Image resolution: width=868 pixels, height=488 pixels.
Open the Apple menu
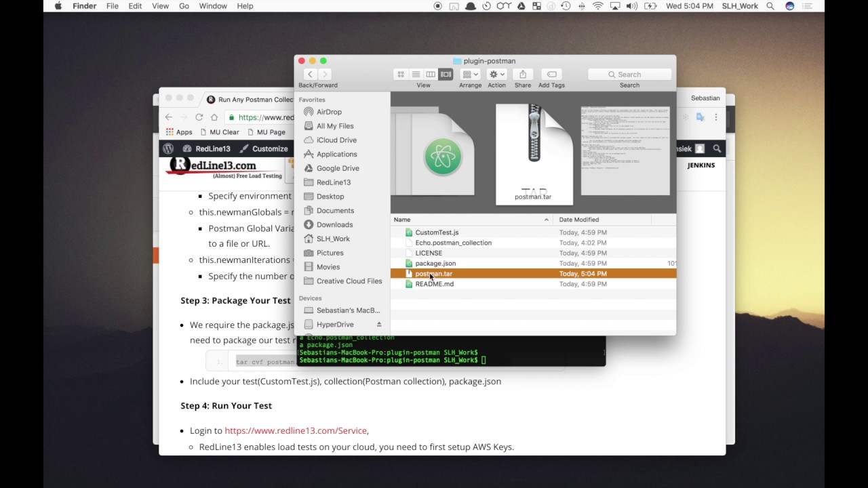pos(58,6)
